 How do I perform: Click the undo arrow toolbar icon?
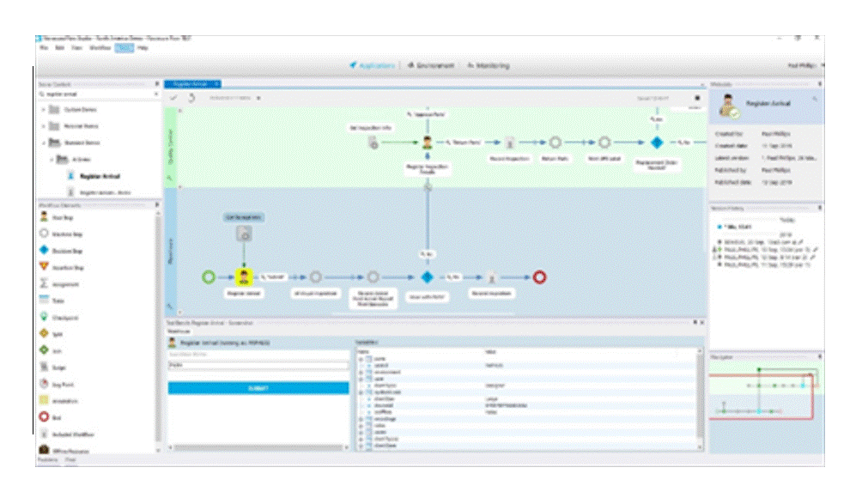(191, 98)
